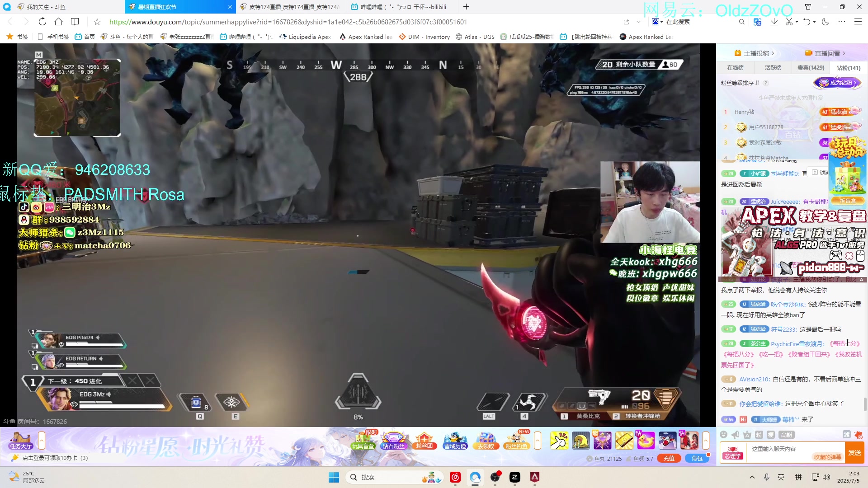Viewport: 868px width, 488px height.
Task: Expand the address bar history chevron
Action: click(x=638, y=22)
